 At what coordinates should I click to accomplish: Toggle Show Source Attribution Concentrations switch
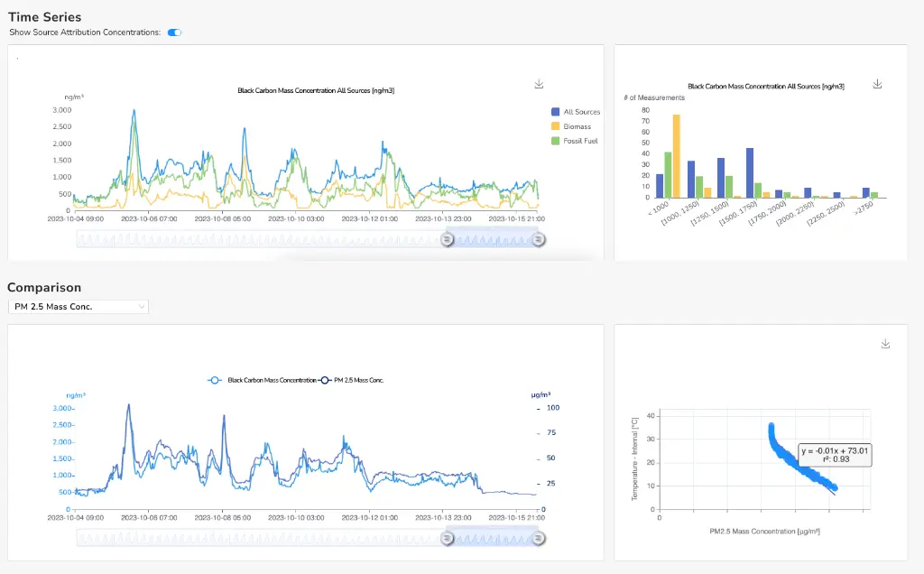click(x=174, y=32)
